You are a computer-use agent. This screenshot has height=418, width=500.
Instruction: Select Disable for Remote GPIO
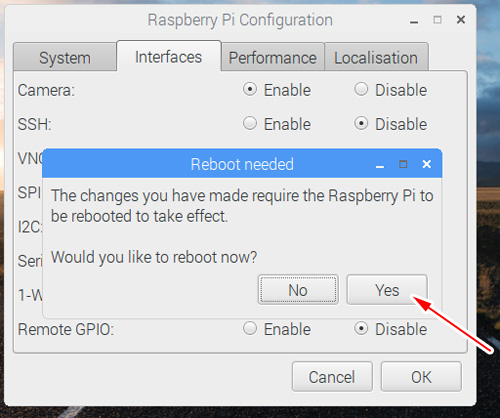361,328
